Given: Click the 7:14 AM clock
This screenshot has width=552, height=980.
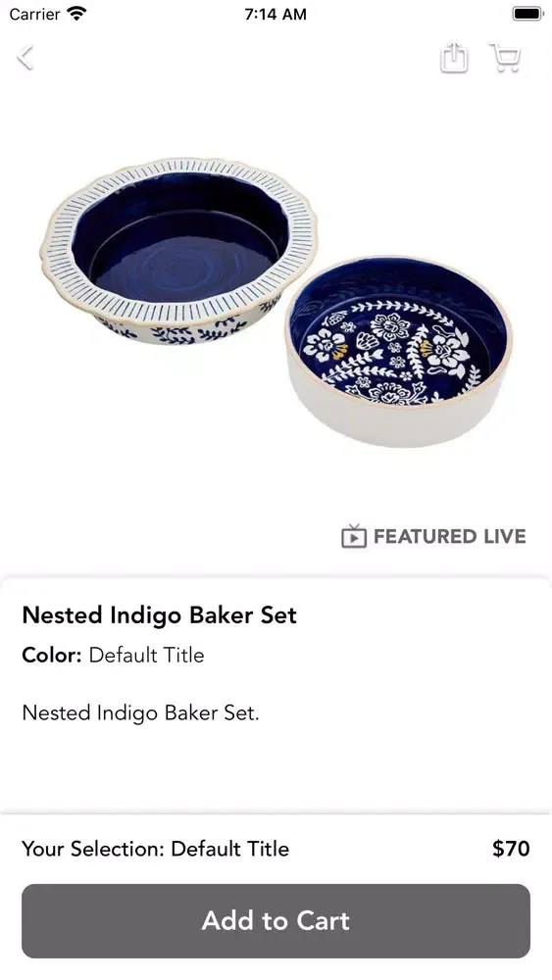Looking at the screenshot, I should pos(276,14).
